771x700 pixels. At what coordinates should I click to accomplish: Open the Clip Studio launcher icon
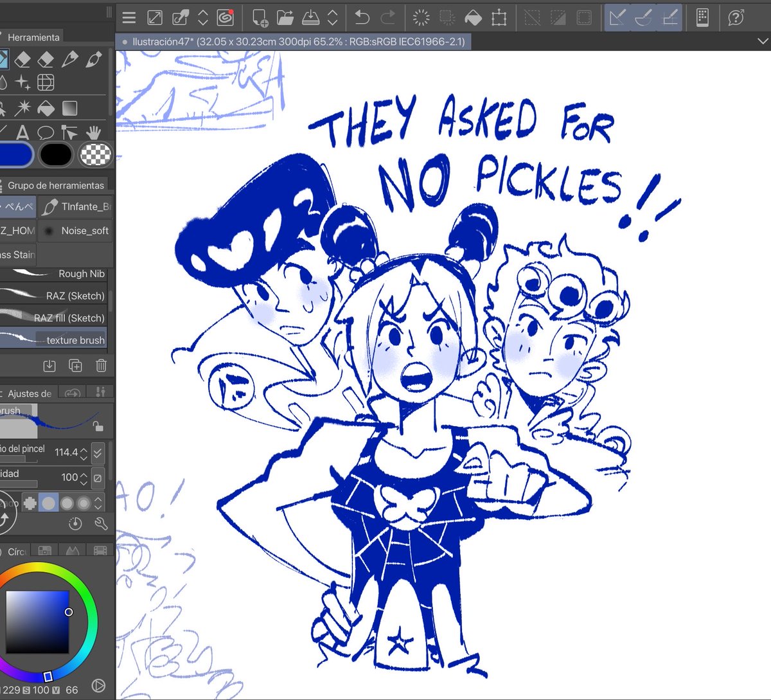225,18
